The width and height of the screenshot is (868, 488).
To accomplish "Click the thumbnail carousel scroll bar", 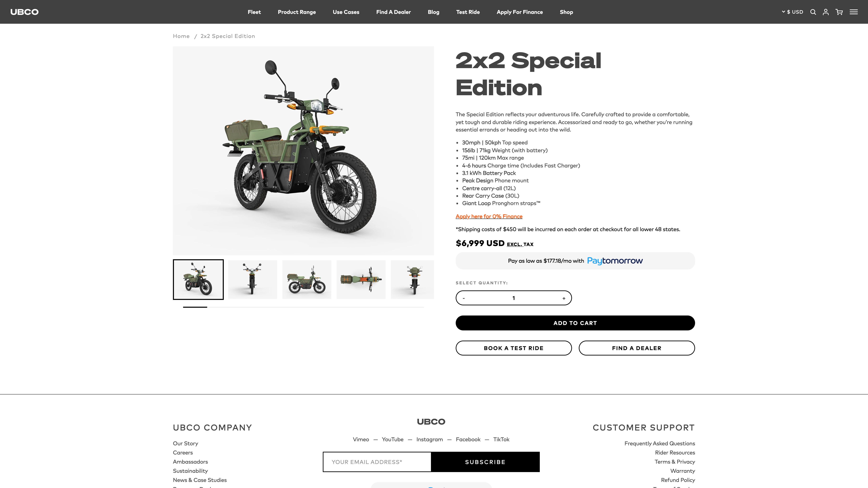I will click(x=303, y=307).
